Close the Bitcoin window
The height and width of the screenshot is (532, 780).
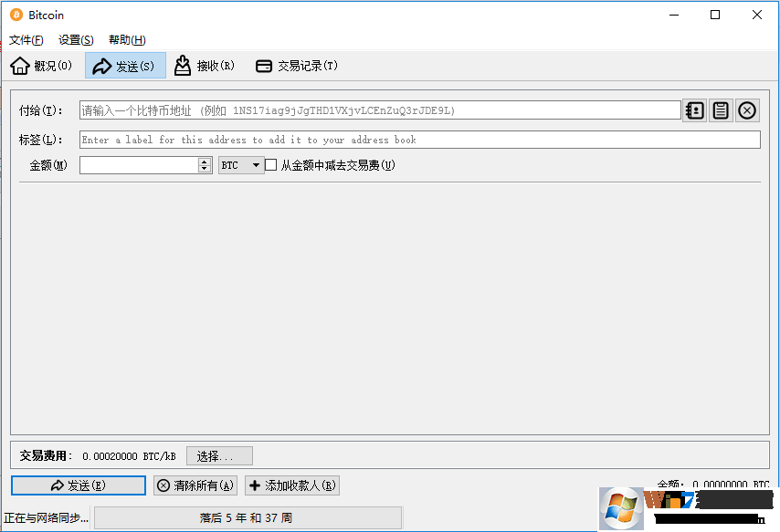(756, 15)
